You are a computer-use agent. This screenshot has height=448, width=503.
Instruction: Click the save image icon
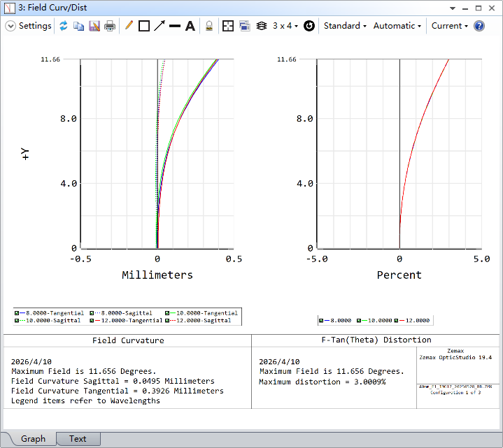point(94,26)
